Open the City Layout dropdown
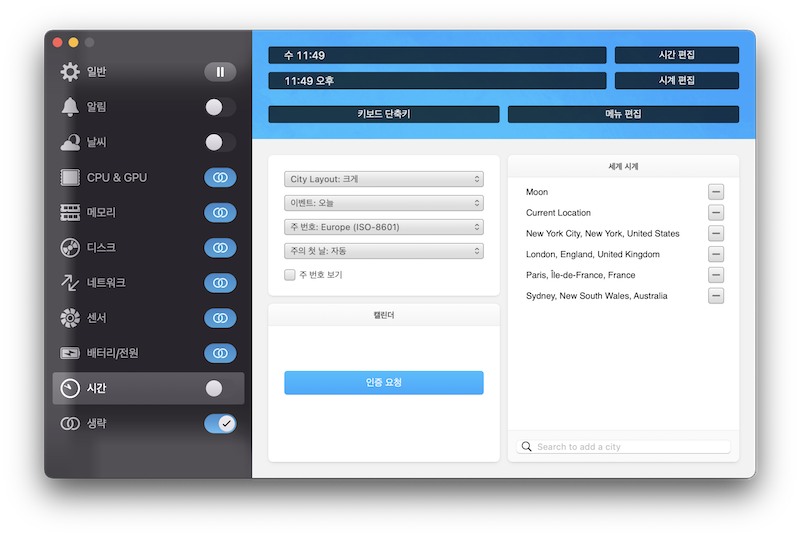The image size is (800, 537). coord(384,179)
